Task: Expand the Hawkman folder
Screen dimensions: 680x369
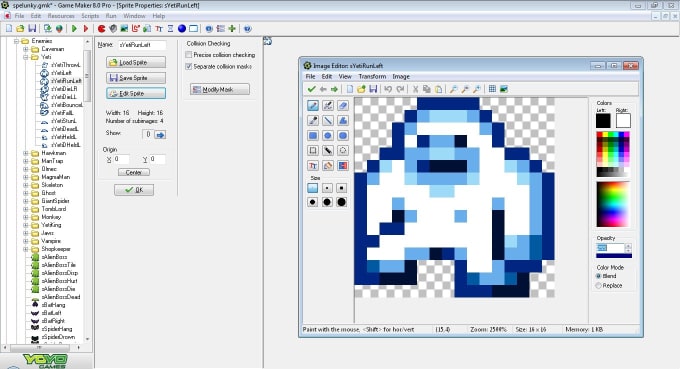Action: tap(26, 153)
